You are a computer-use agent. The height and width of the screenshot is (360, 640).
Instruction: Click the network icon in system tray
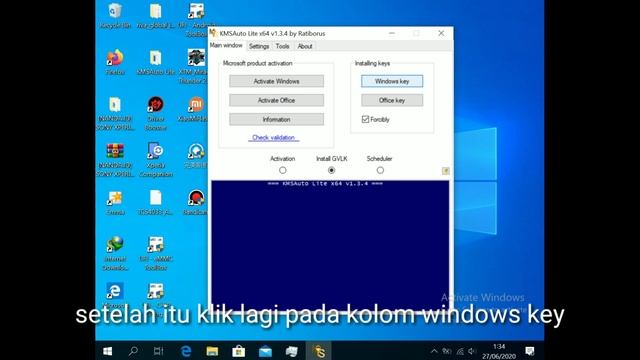[x=460, y=351]
